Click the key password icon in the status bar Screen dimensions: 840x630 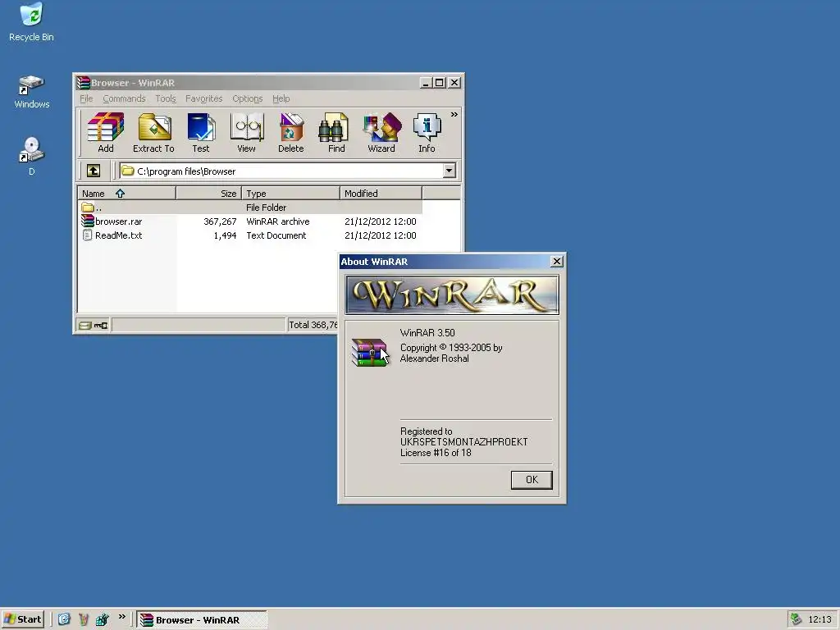pos(101,325)
